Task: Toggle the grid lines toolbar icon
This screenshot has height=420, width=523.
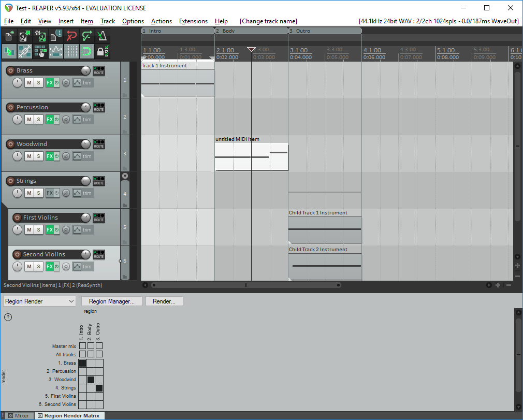Action: click(x=71, y=51)
